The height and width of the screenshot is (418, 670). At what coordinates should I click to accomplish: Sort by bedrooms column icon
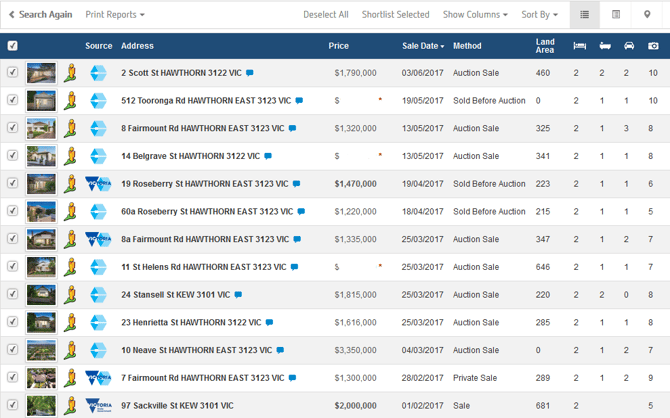point(579,46)
